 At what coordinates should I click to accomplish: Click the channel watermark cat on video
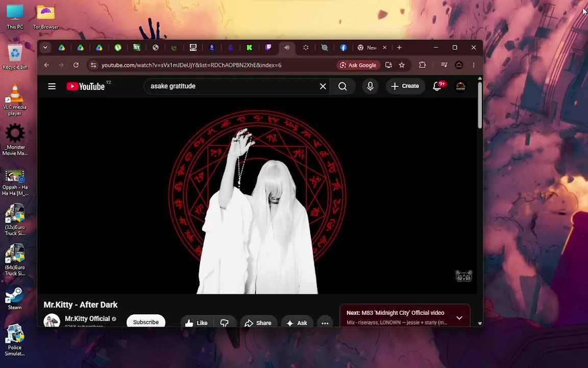pyautogui.click(x=463, y=276)
